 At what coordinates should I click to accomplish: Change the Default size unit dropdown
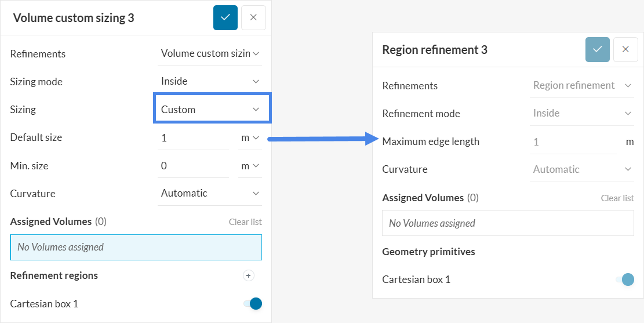coord(250,137)
